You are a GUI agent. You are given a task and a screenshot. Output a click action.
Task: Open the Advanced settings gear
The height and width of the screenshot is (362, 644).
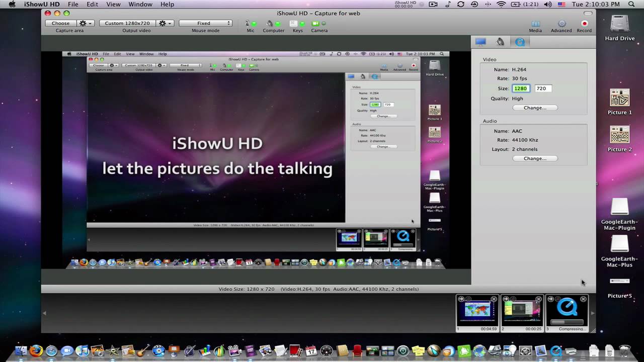[x=561, y=24]
